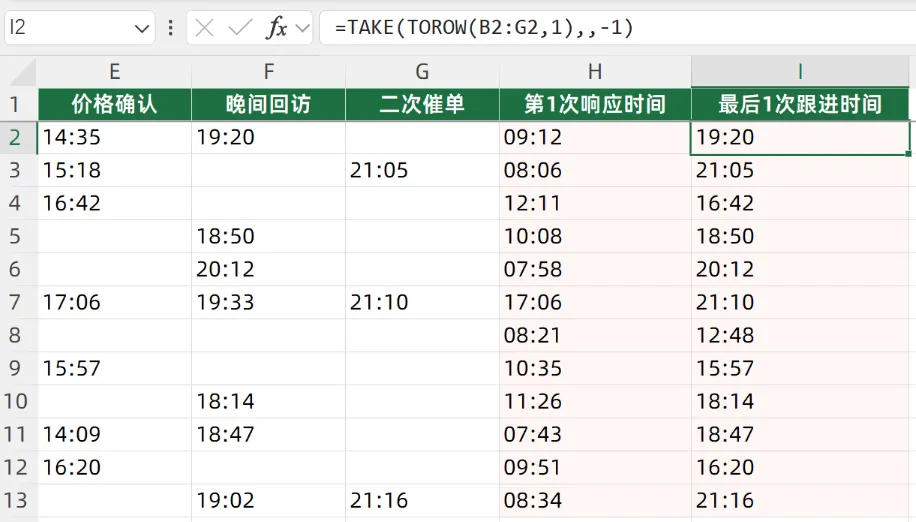The image size is (916, 522).
Task: Select cell 21:10 in column G
Action: tap(422, 302)
